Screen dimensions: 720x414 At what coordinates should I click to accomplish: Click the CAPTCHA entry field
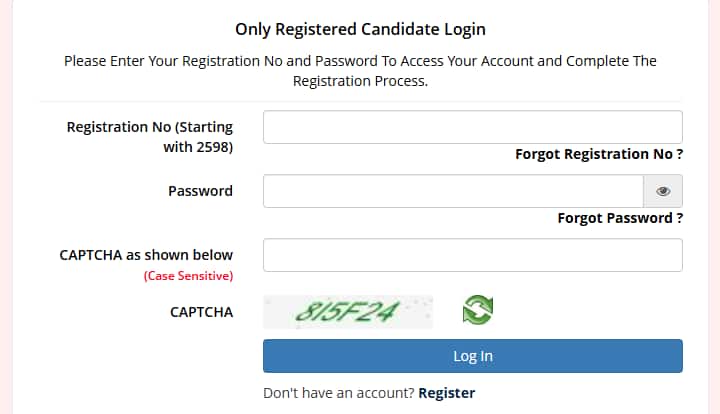(472, 255)
